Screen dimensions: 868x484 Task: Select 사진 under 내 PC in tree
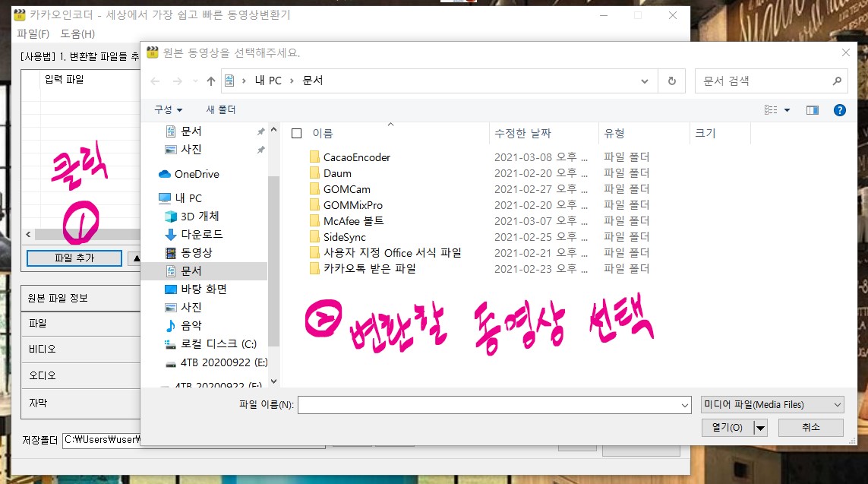click(x=191, y=307)
